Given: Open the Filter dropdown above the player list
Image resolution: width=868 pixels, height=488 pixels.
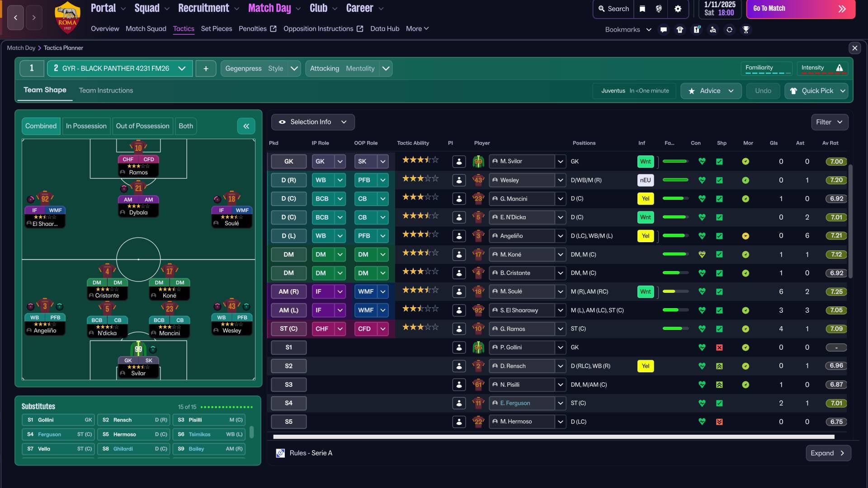Looking at the screenshot, I should click(x=830, y=122).
